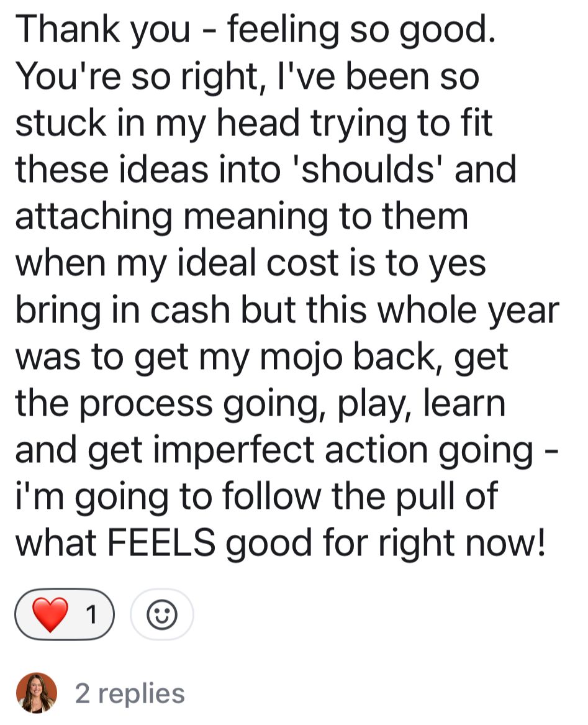Click the reaction count number 1

[92, 615]
